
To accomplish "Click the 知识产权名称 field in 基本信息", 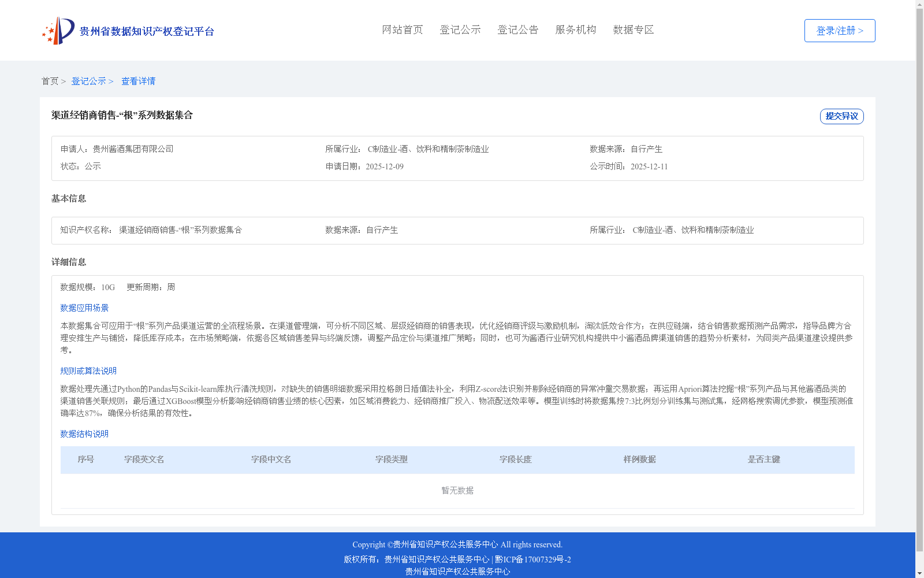I will coord(151,230).
